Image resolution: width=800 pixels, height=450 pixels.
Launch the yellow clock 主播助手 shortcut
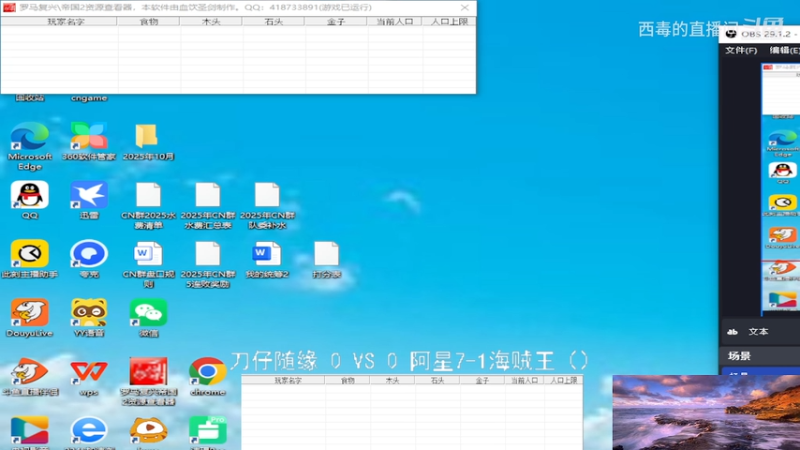[30, 259]
